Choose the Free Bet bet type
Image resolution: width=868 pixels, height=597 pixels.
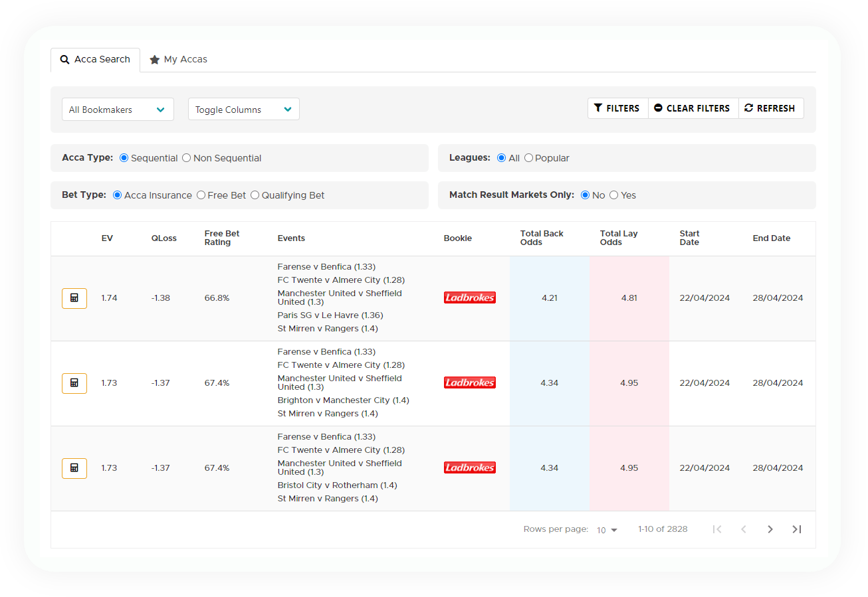tap(201, 195)
